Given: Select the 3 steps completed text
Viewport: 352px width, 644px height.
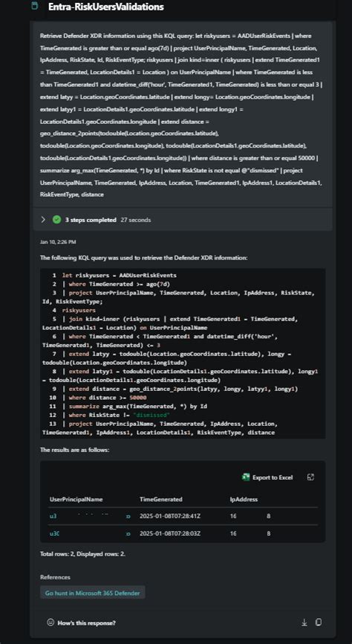Looking at the screenshot, I should point(91,220).
